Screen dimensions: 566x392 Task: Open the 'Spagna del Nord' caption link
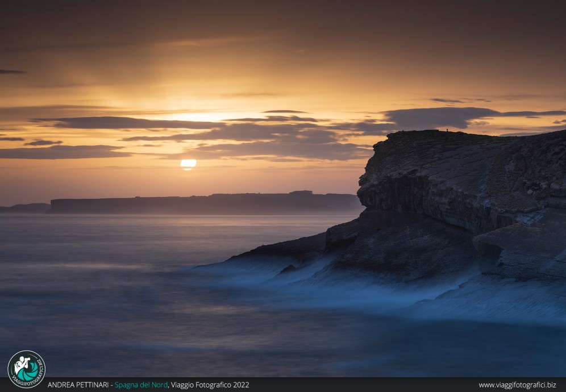pos(141,385)
